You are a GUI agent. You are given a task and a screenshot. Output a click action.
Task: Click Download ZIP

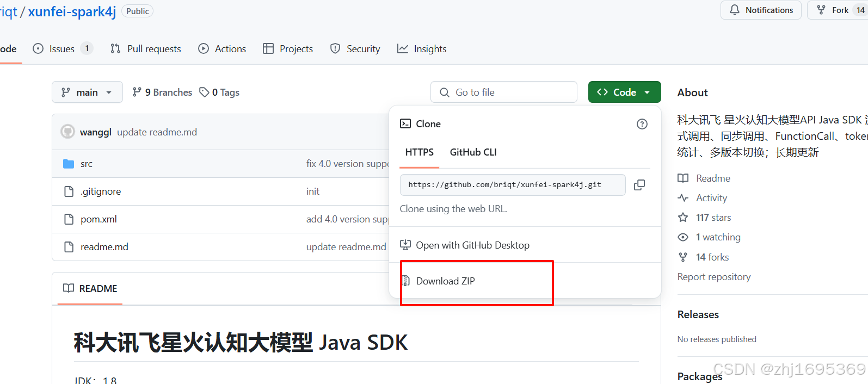pos(445,281)
